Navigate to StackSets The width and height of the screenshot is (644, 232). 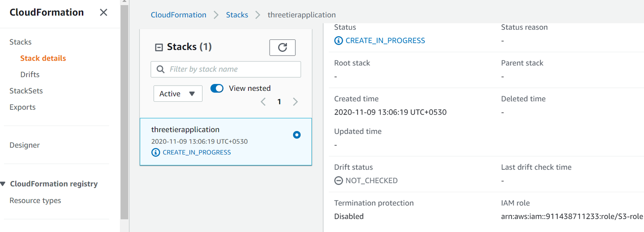point(26,91)
